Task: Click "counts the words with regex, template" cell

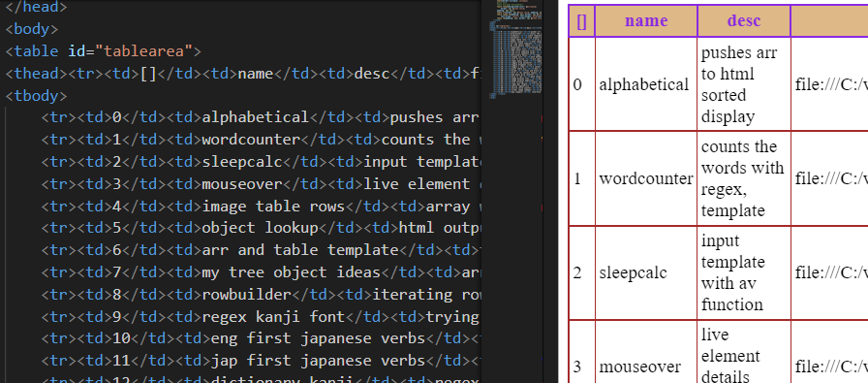Action: pos(744,178)
